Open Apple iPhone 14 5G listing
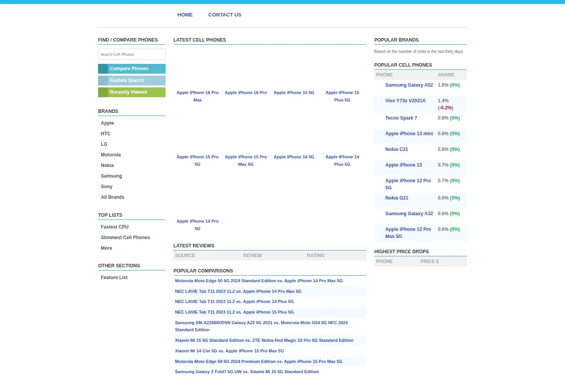The width and height of the screenshot is (565, 392). point(294,157)
